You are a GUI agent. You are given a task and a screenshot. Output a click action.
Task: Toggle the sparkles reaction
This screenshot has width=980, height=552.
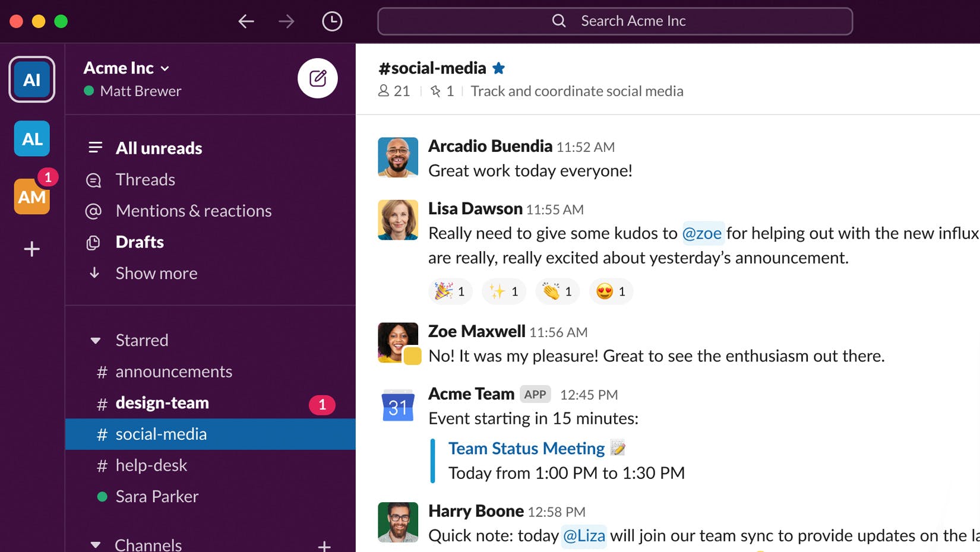504,291
